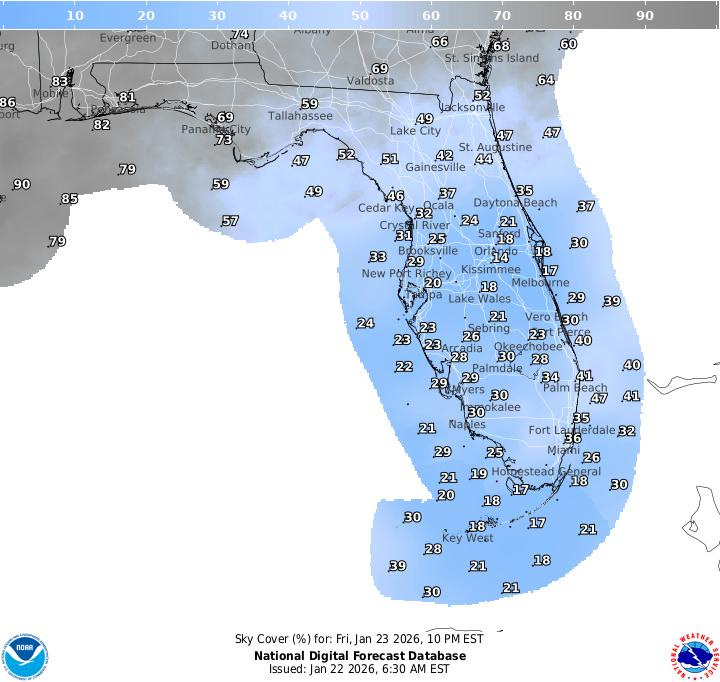Screen dimensions: 720x682
Task: Click the National Weather Service logo
Action: (x=693, y=655)
